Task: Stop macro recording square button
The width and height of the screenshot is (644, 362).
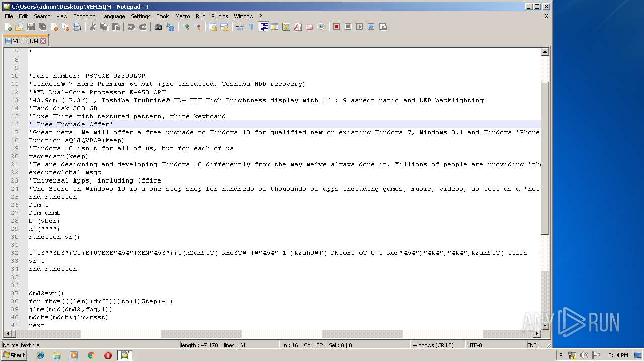Action: coord(348,27)
